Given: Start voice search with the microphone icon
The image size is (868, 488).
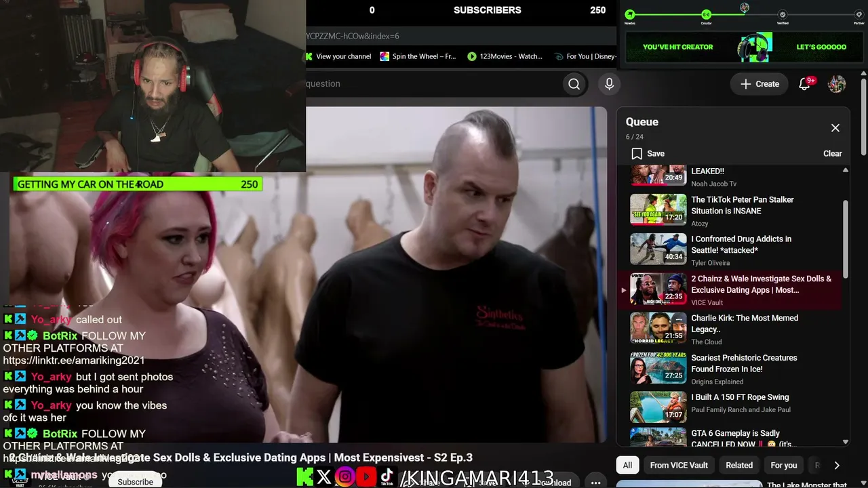Looking at the screenshot, I should click(x=609, y=84).
